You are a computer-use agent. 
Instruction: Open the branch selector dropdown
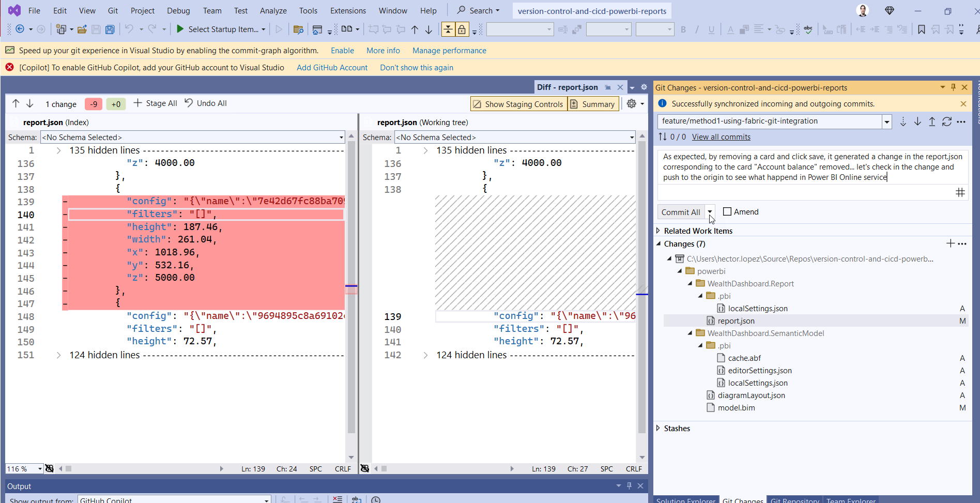(x=887, y=121)
